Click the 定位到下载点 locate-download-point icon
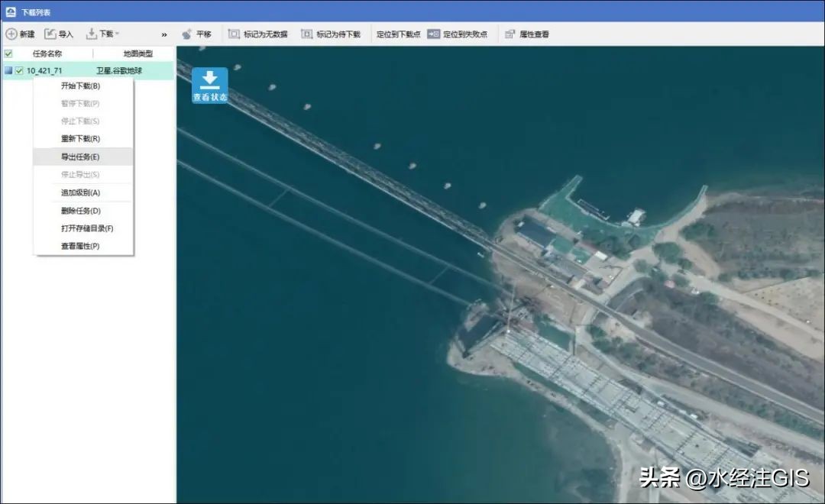Screen dimensions: 825x504 coord(400,34)
